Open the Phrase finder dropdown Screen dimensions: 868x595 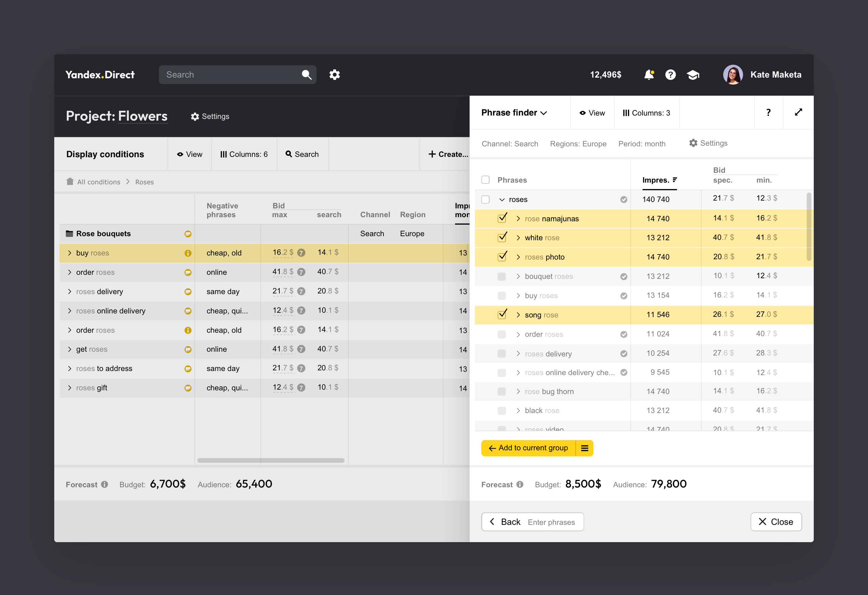point(514,112)
